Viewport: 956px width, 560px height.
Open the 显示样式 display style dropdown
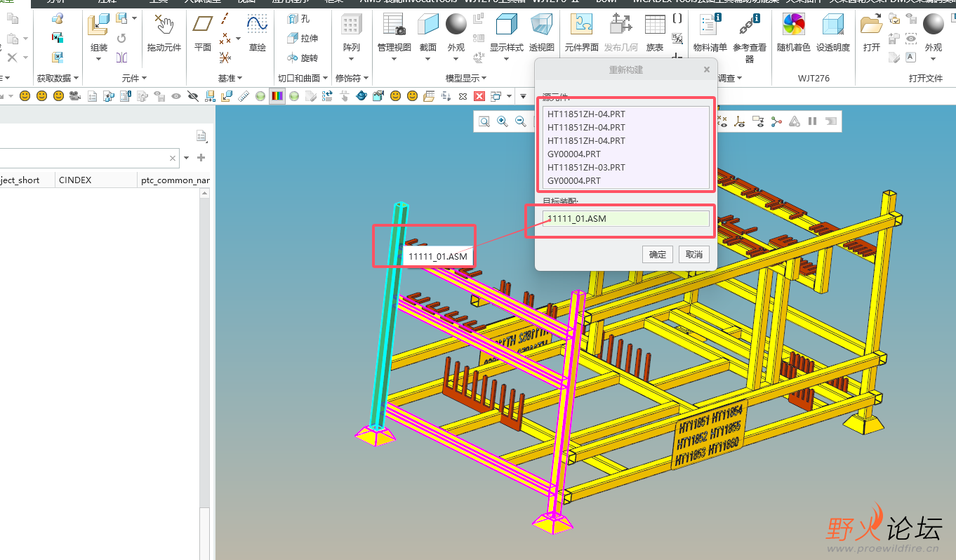point(506,59)
